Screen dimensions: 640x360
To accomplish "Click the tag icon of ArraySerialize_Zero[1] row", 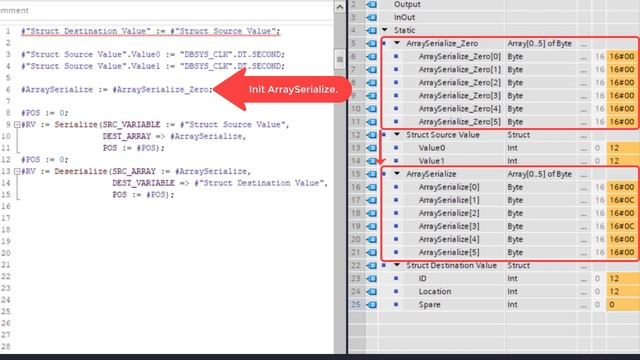I will tap(371, 70).
